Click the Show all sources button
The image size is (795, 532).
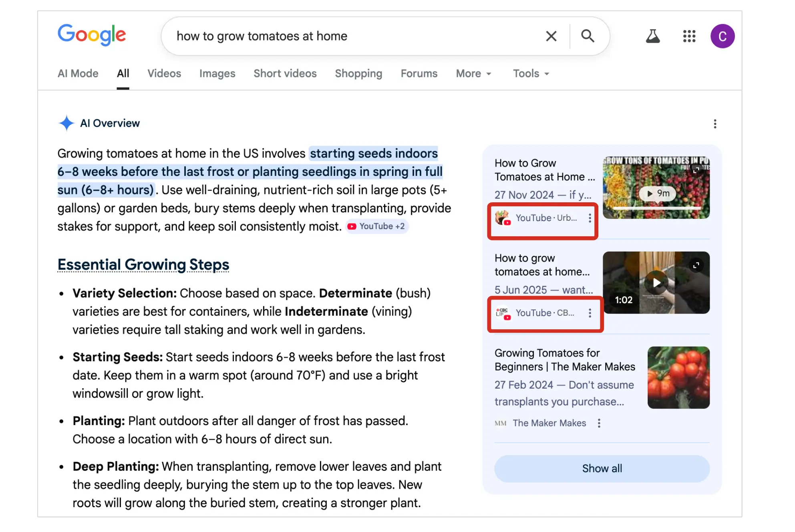(x=602, y=468)
